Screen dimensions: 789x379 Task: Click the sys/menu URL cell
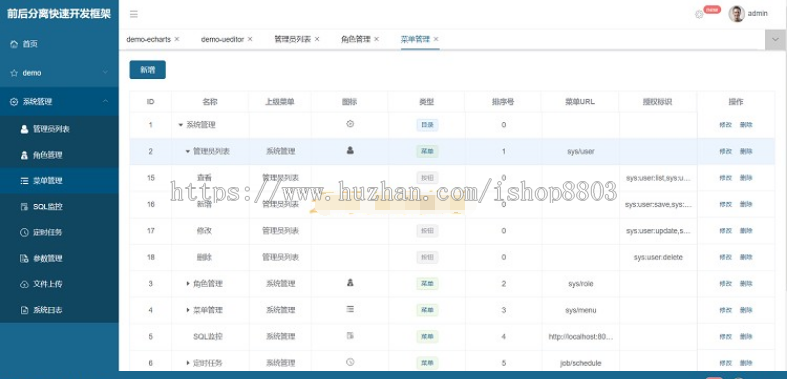[x=581, y=310]
